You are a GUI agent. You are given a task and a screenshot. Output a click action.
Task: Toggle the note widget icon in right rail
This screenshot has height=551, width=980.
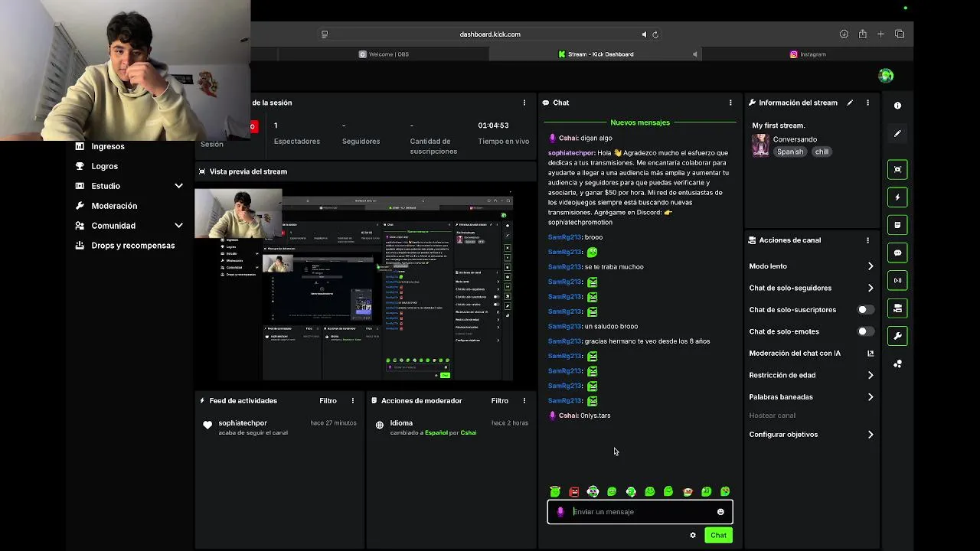[897, 225]
